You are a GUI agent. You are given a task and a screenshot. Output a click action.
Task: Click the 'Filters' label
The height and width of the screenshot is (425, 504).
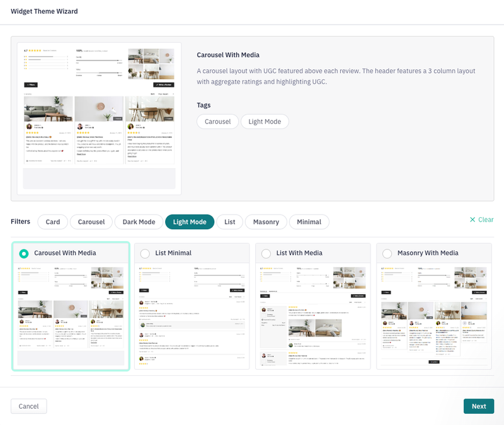(x=20, y=222)
